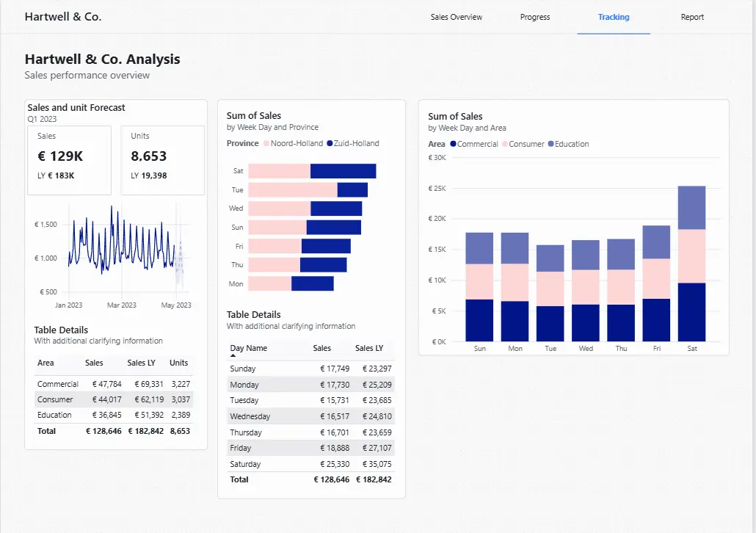Select the Sales € 129K KPI card

pos(70,160)
